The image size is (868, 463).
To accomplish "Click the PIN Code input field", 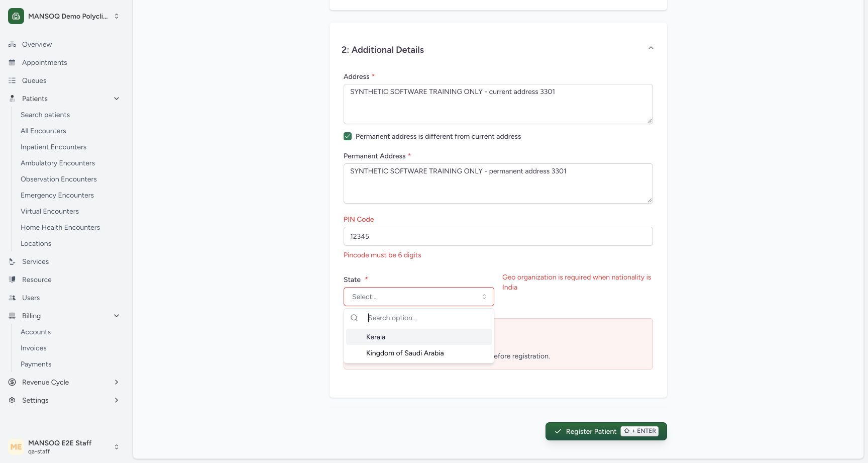I will tap(498, 236).
